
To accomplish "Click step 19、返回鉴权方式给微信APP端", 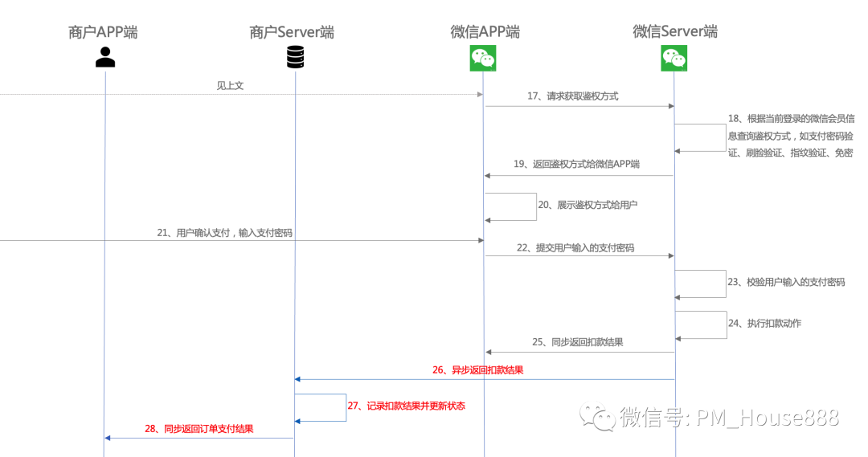I will coord(576,165).
